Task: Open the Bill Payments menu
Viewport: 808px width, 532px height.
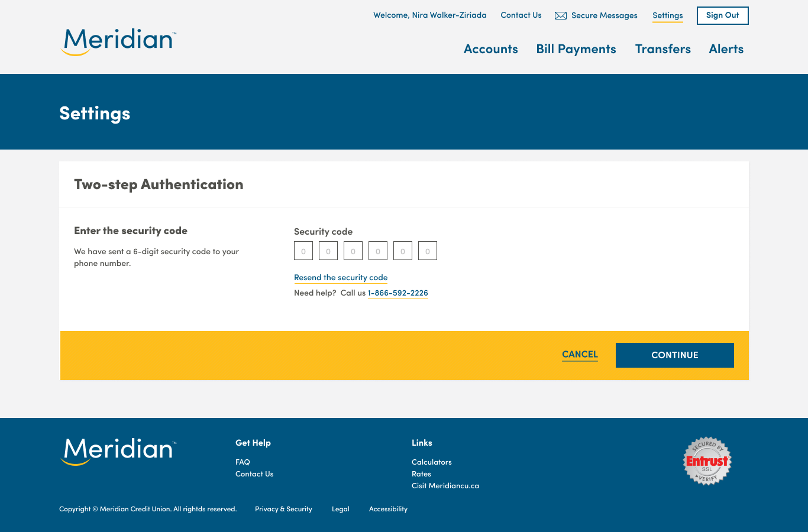Action: [576, 49]
